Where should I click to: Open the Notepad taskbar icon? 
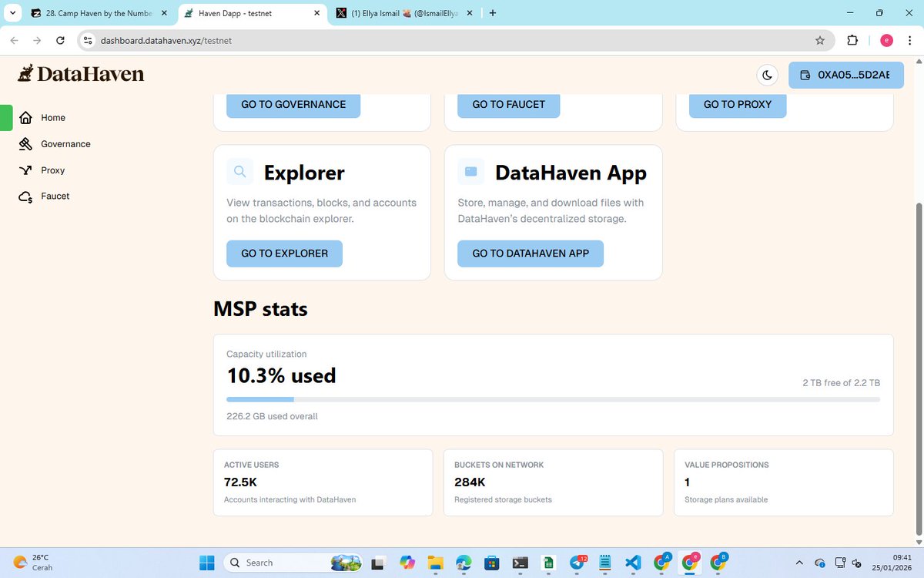click(605, 563)
